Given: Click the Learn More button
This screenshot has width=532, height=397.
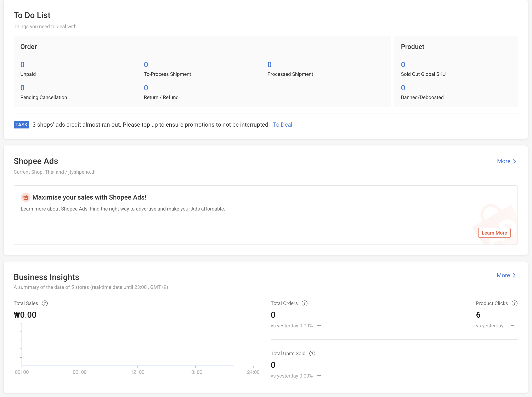Looking at the screenshot, I should [494, 233].
